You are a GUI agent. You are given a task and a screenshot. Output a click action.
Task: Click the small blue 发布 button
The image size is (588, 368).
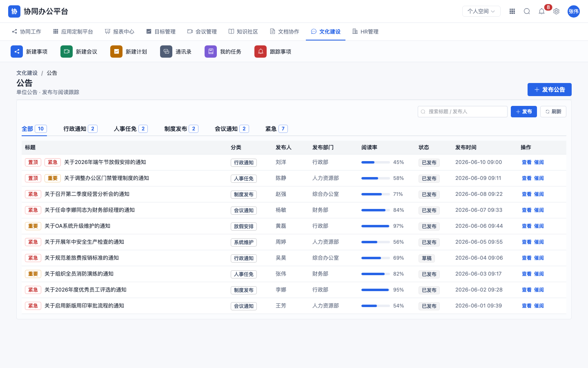[524, 112]
